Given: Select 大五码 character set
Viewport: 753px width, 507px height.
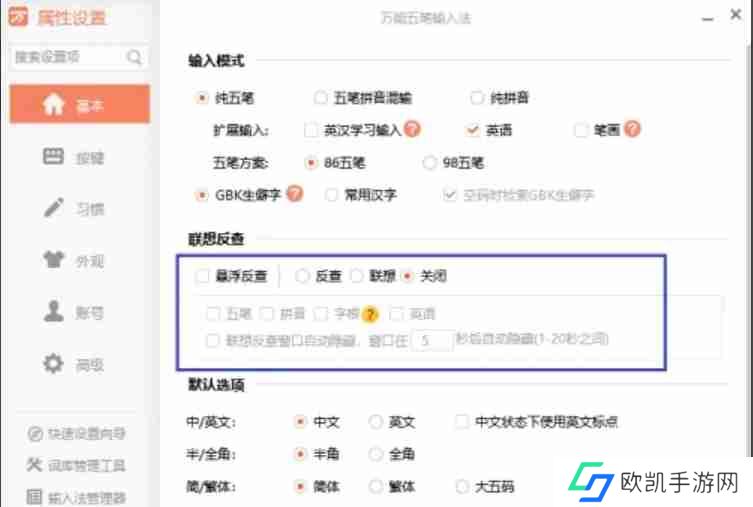Looking at the screenshot, I should point(462,486).
